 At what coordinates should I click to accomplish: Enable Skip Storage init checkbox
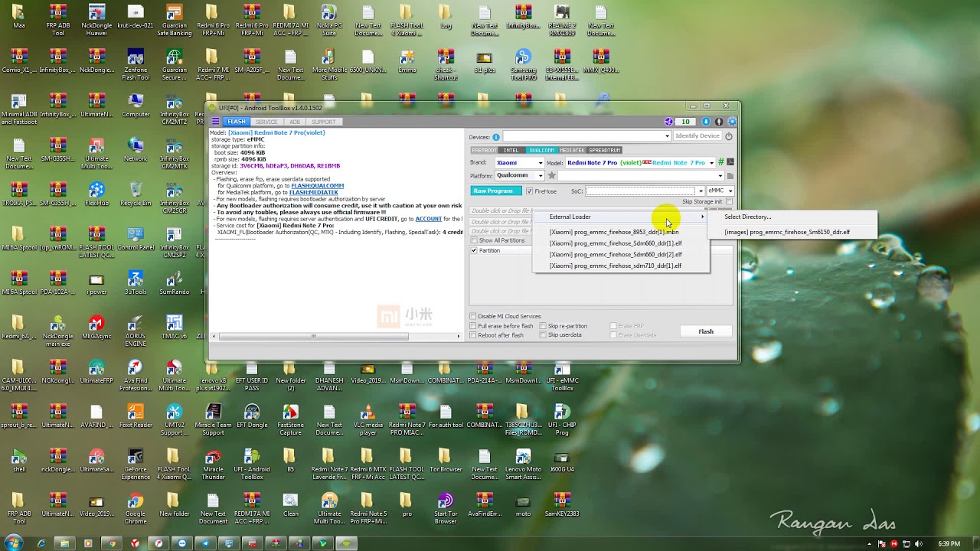point(729,201)
